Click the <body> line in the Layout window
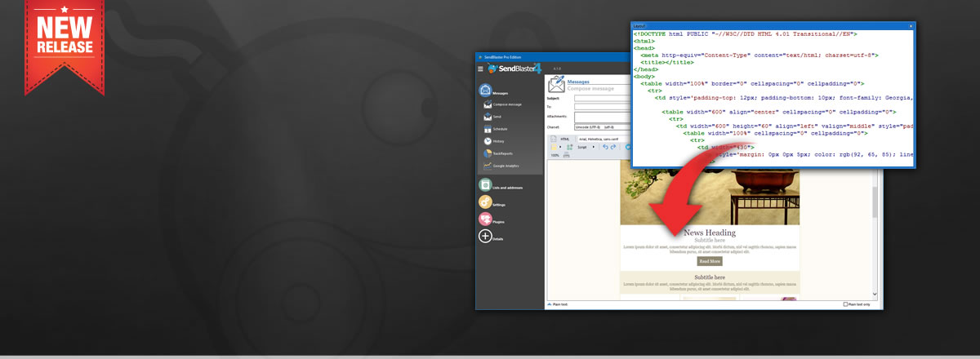Image resolution: width=980 pixels, height=359 pixels. [645, 76]
